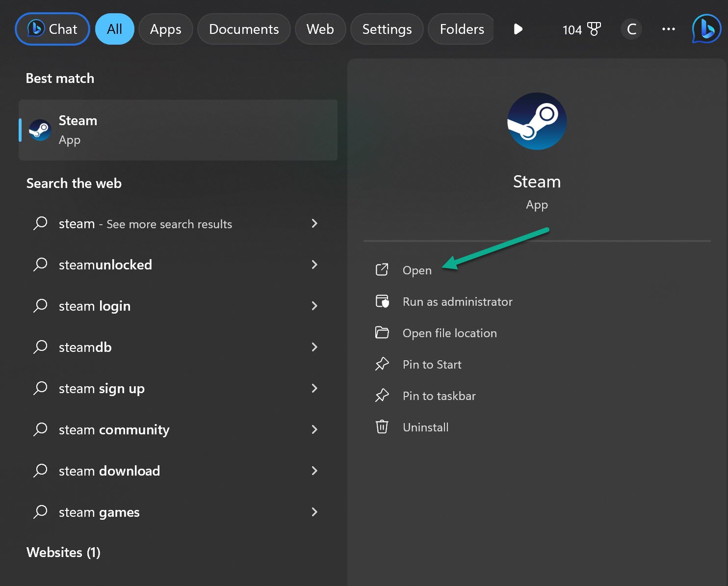
Task: Click the Open action for Steam
Action: [417, 270]
